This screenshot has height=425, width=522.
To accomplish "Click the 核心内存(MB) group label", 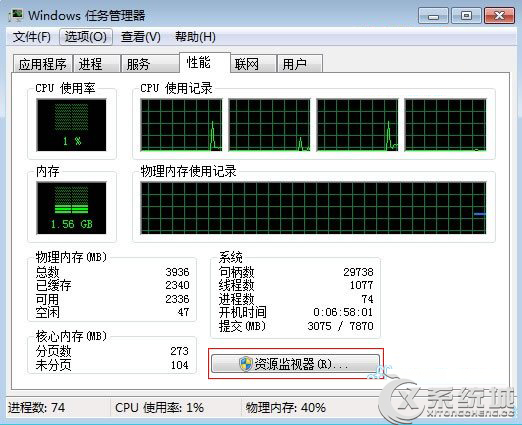I will [x=71, y=336].
